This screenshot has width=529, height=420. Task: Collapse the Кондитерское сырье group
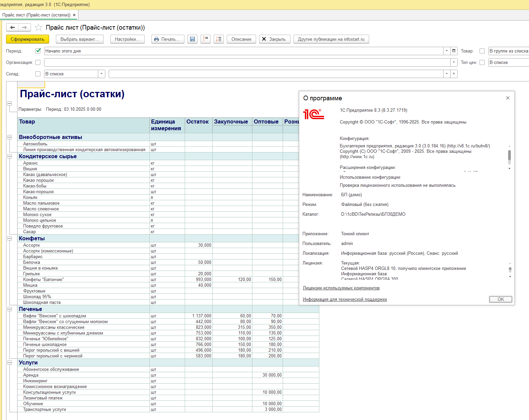click(10, 156)
